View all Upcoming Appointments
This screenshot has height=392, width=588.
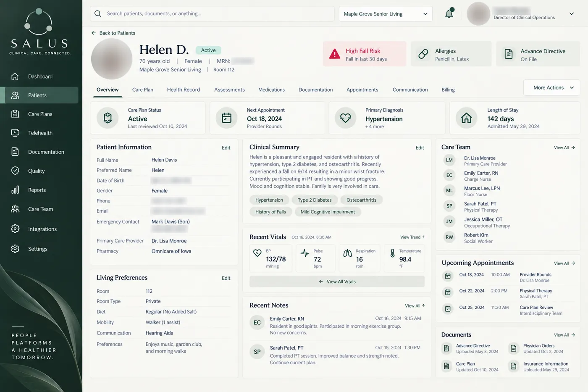tap(564, 263)
